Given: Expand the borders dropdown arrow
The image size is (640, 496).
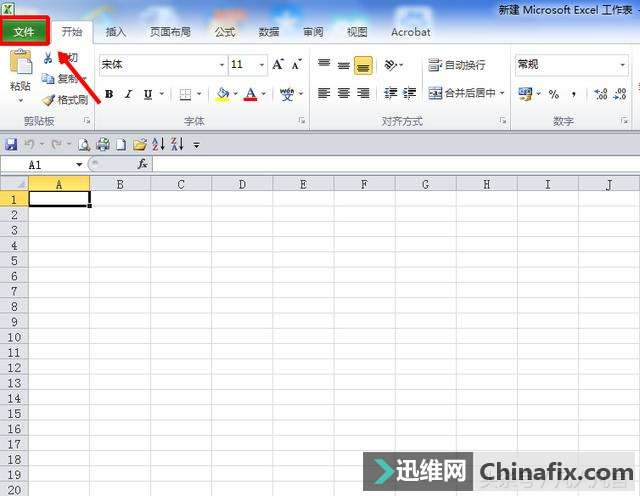Looking at the screenshot, I should point(199,94).
